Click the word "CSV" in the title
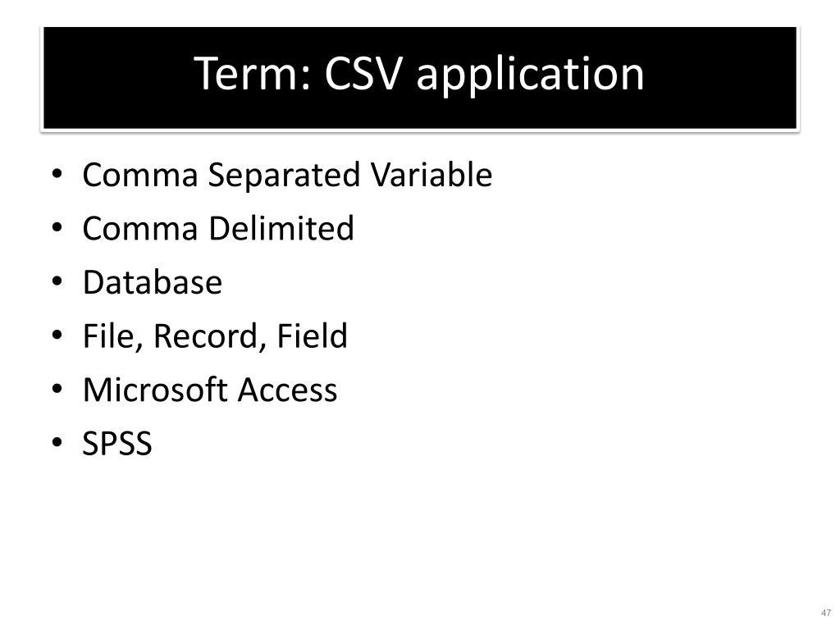Viewport: 840px width, 630px height. tap(362, 74)
